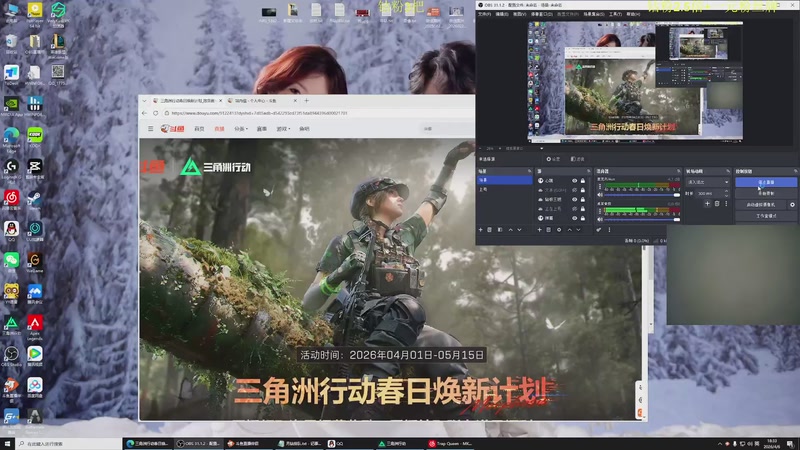Open KOOK desktop shortcut
800x450 pixels.
35,138
